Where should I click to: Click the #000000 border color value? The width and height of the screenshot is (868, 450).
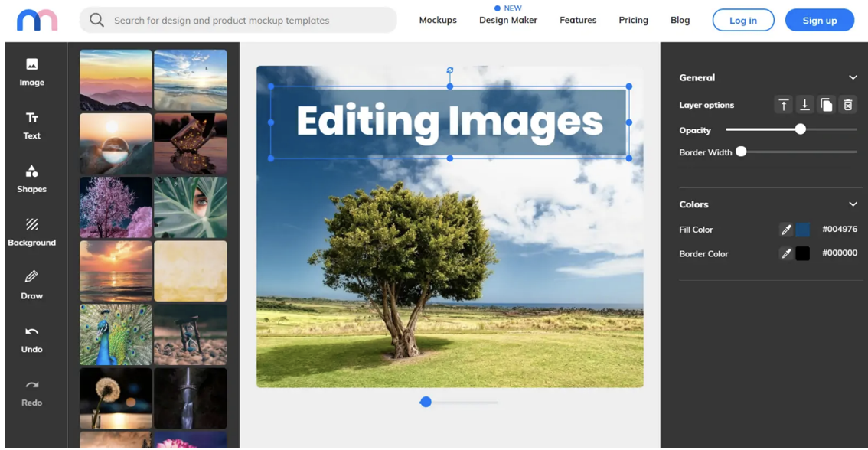pyautogui.click(x=840, y=253)
